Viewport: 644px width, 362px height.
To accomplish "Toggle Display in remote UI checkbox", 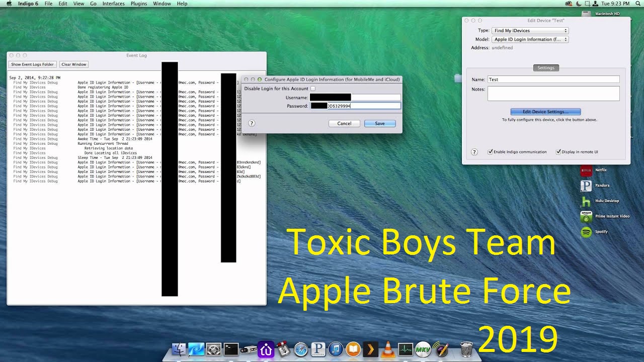I will coord(558,152).
